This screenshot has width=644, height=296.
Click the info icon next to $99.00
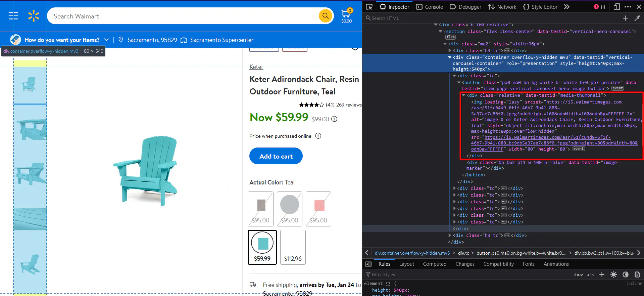[x=334, y=119]
